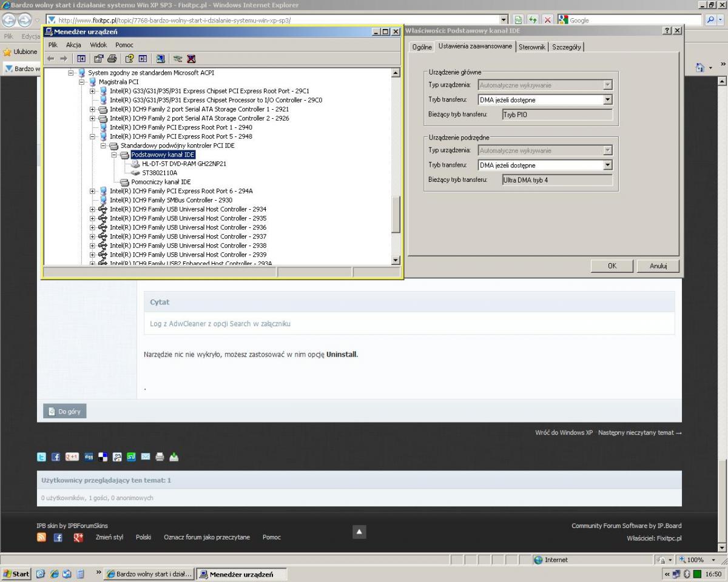Select the Pomocniczy kanał IDE tree item
The height and width of the screenshot is (582, 728).
(x=161, y=182)
